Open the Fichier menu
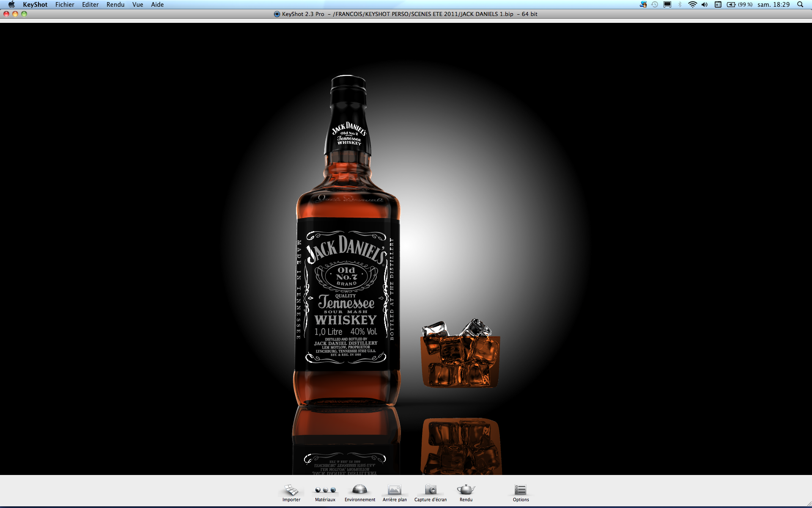 pos(65,5)
